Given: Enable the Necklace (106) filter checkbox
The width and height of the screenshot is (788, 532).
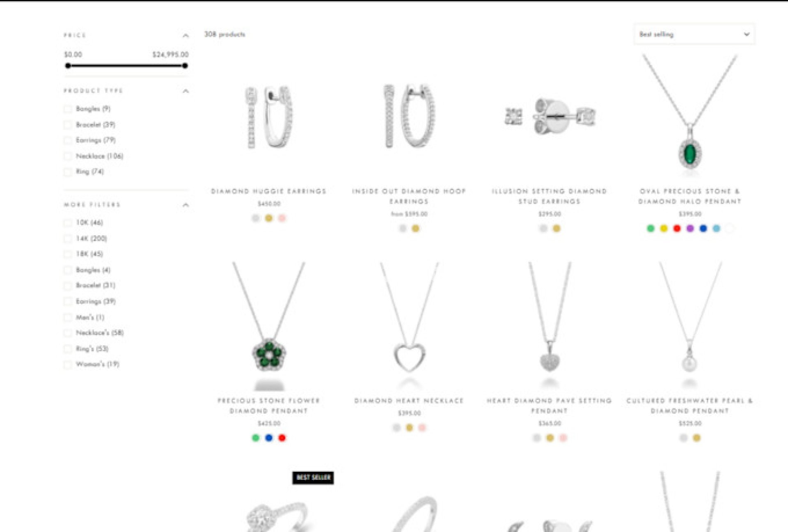Looking at the screenshot, I should coord(68,156).
